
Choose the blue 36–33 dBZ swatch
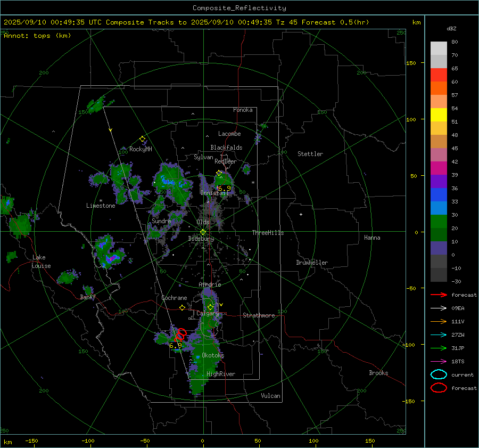coord(439,195)
